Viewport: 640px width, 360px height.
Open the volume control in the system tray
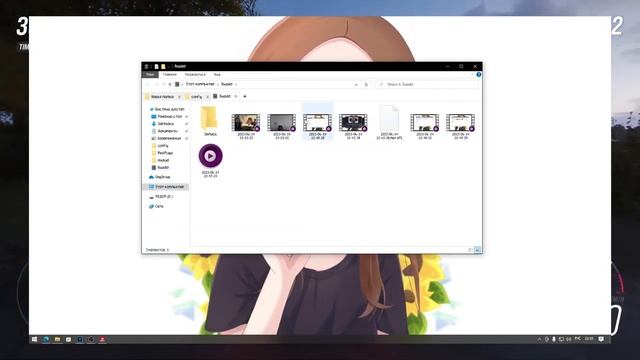click(x=569, y=339)
